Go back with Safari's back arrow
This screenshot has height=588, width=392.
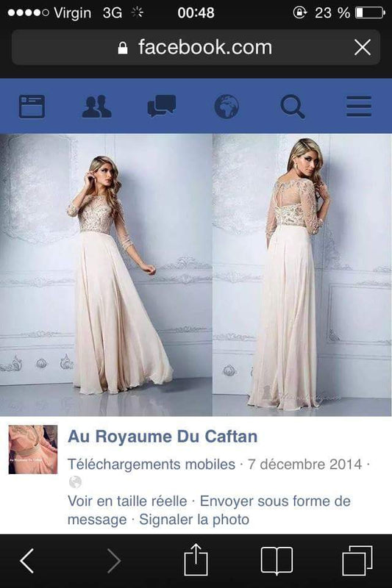pyautogui.click(x=27, y=561)
